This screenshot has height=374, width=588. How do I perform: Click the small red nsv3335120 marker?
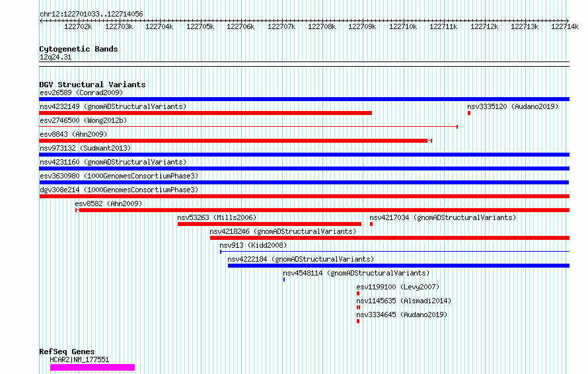(x=469, y=113)
